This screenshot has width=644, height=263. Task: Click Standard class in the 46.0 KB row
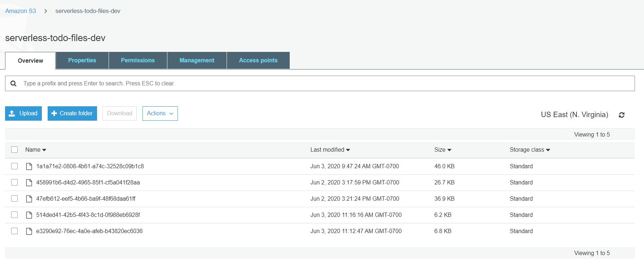click(x=521, y=166)
